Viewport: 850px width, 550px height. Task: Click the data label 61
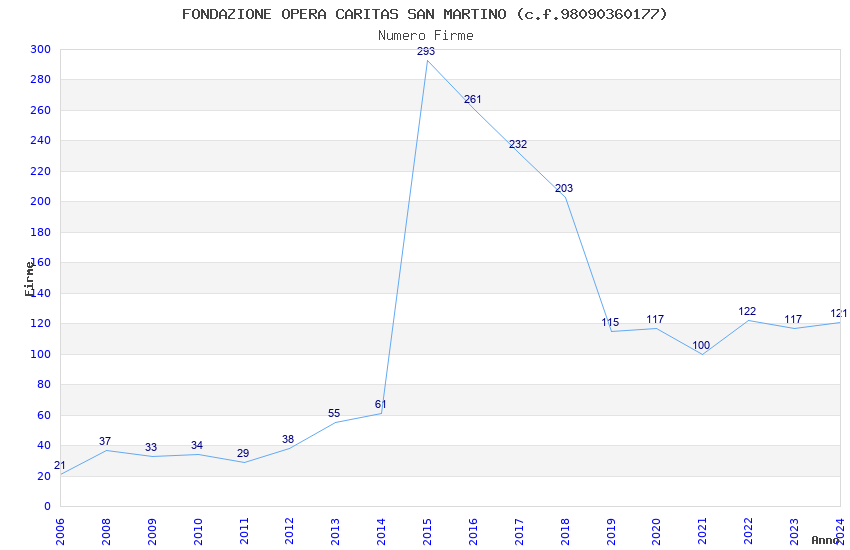pos(381,404)
